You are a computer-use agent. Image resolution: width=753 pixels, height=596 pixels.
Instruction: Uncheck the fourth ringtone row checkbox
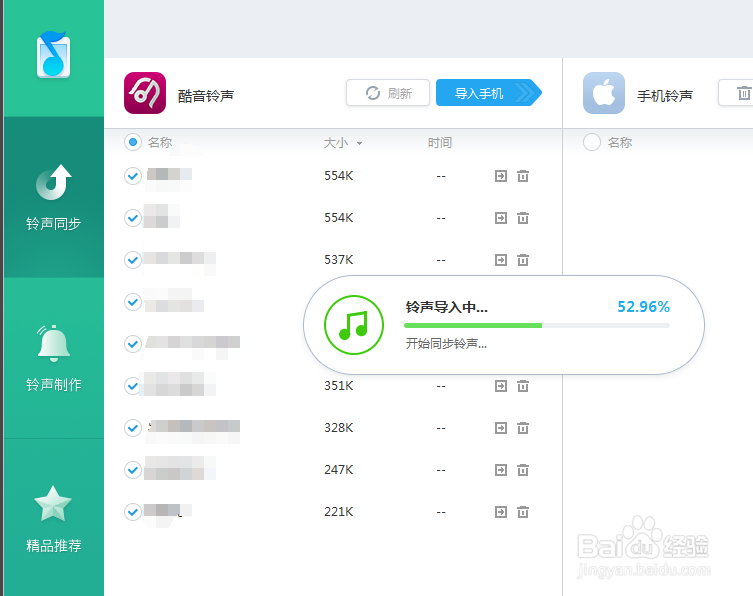(133, 302)
